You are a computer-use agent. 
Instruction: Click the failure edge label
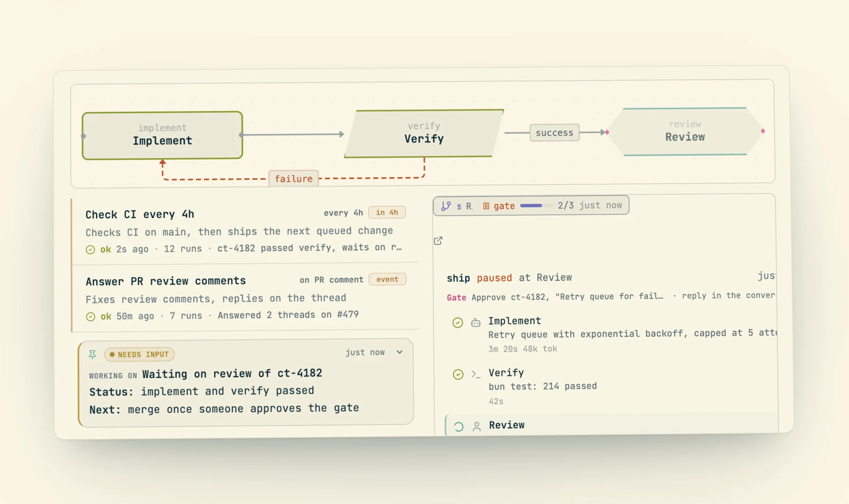click(293, 179)
